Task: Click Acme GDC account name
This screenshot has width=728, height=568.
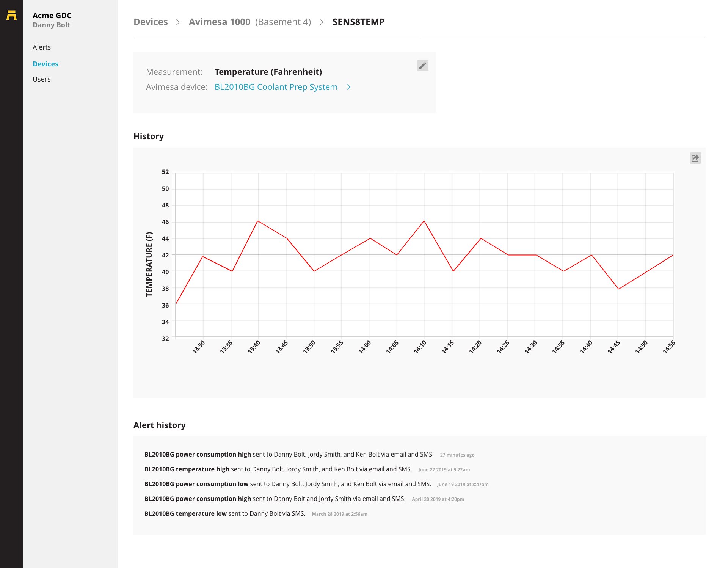Action: [x=52, y=16]
